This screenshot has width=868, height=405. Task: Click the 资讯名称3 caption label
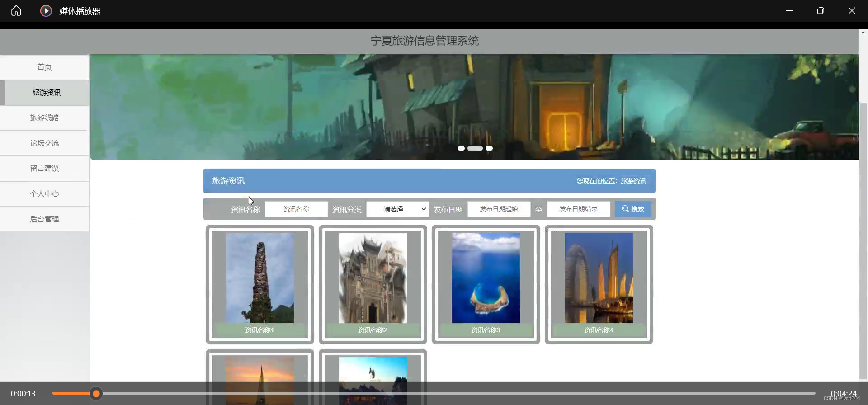[486, 330]
